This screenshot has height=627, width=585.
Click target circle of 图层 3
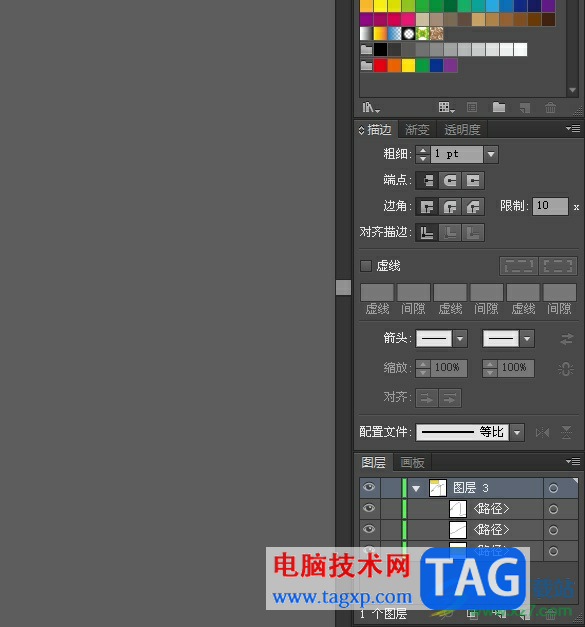tap(553, 488)
